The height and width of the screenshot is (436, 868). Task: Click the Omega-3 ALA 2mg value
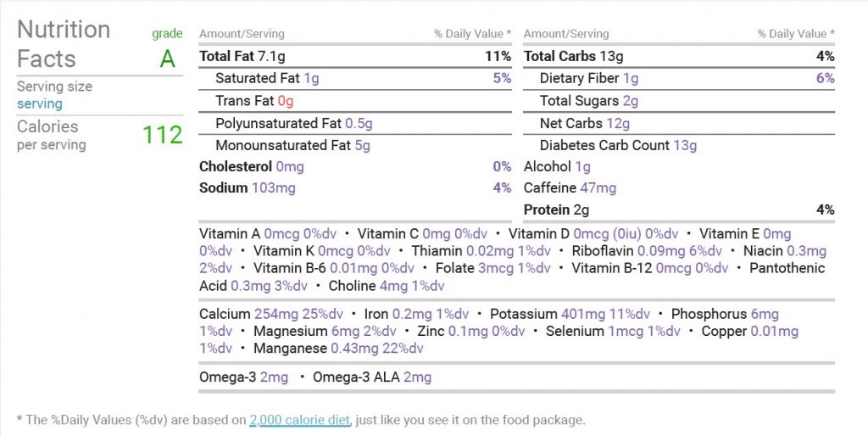tap(417, 377)
